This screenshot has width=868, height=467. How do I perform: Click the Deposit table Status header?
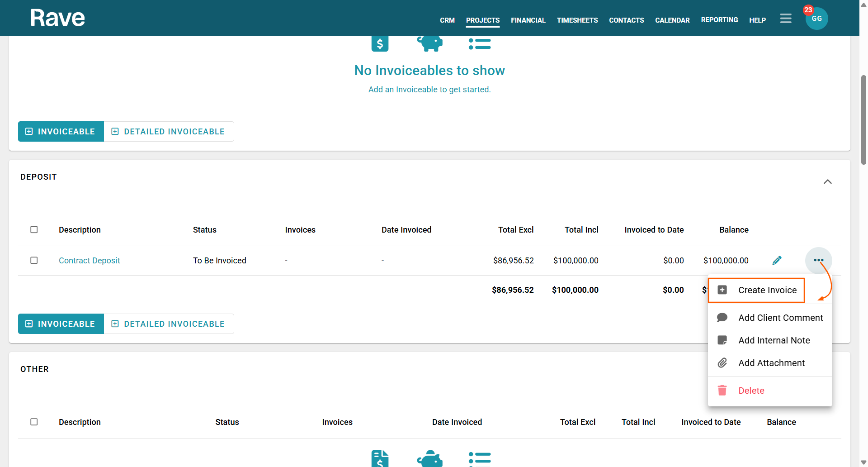coord(205,229)
